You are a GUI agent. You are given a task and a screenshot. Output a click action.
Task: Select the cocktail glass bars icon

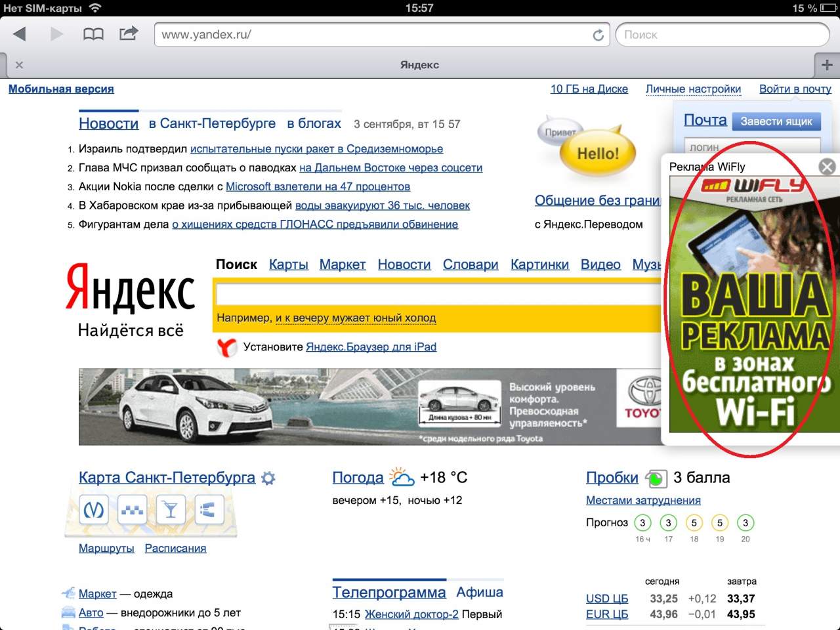(171, 509)
